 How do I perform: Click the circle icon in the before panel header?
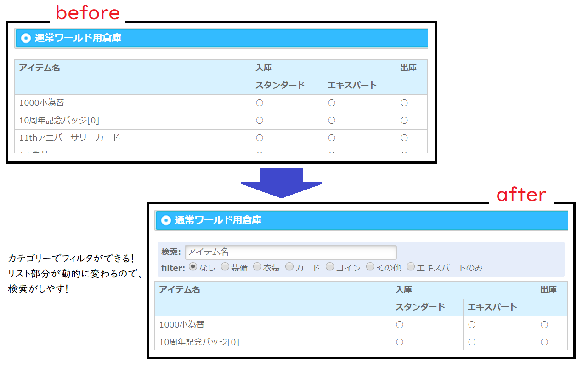coord(26,38)
